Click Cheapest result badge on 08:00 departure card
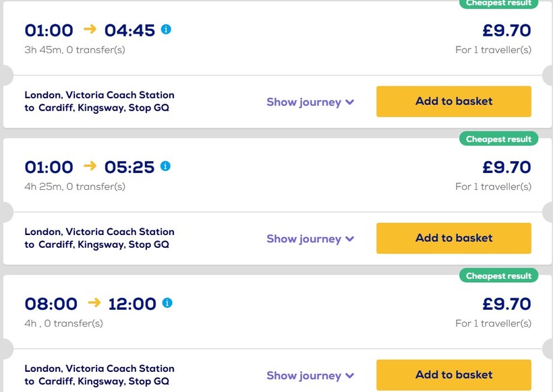Viewport: 553px width, 392px height. [498, 276]
